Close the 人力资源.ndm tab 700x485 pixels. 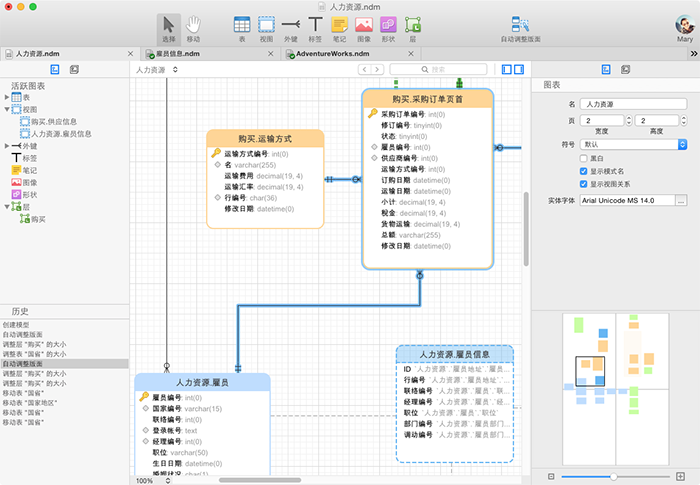130,54
